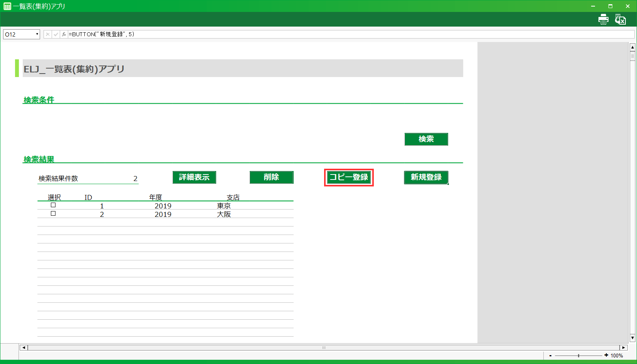This screenshot has height=364, width=637.
Task: Click the cancel X icon in formula bar
Action: pos(47,34)
